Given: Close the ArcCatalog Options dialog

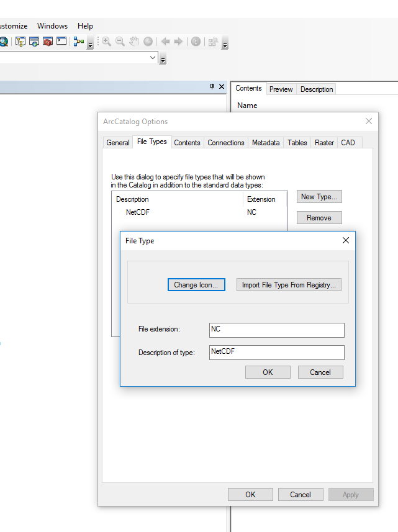Looking at the screenshot, I should click(x=369, y=121).
